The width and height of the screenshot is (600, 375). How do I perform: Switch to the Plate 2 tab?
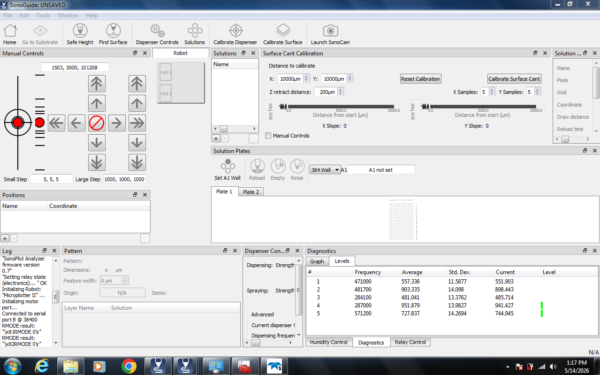click(251, 192)
